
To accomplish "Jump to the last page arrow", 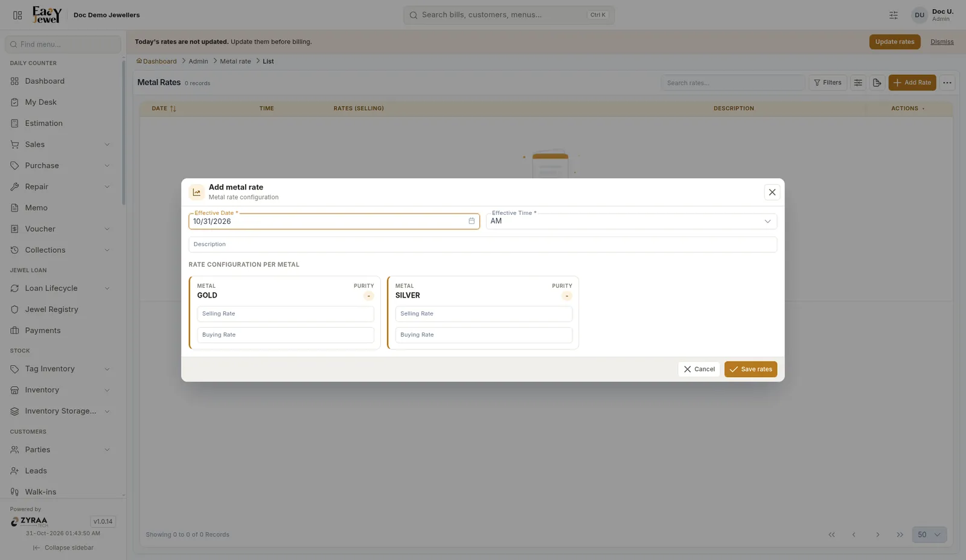I will (900, 535).
